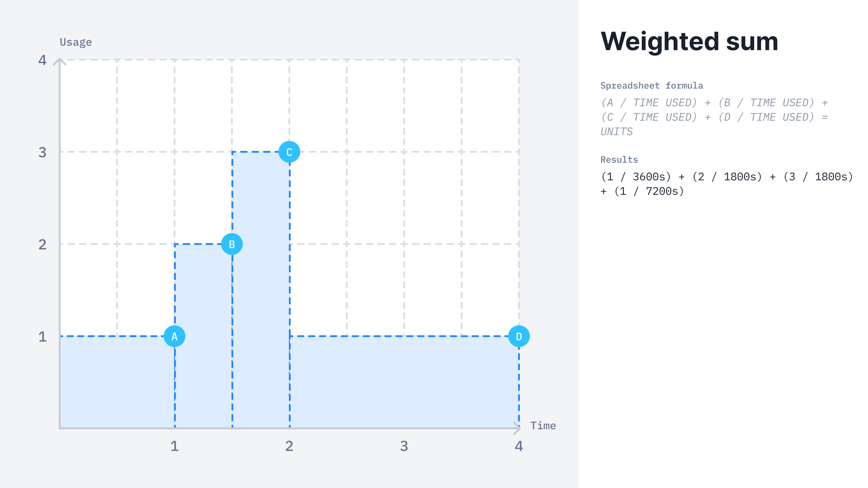
Task: Click the number 3 on the Time axis
Action: (404, 446)
